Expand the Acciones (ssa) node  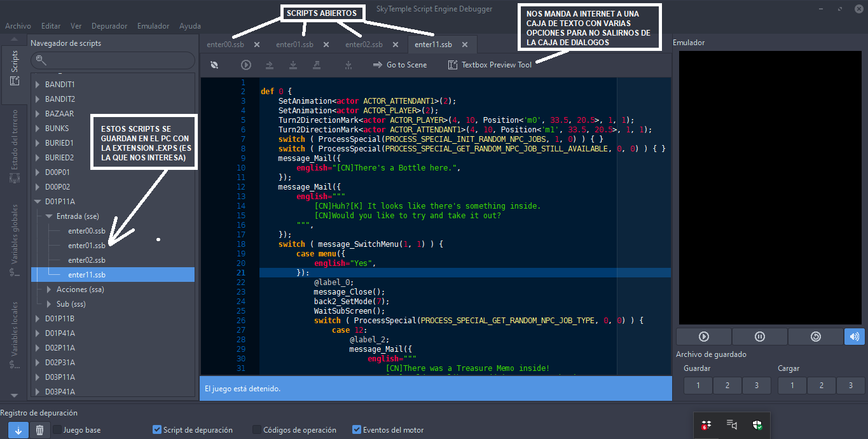pos(50,289)
